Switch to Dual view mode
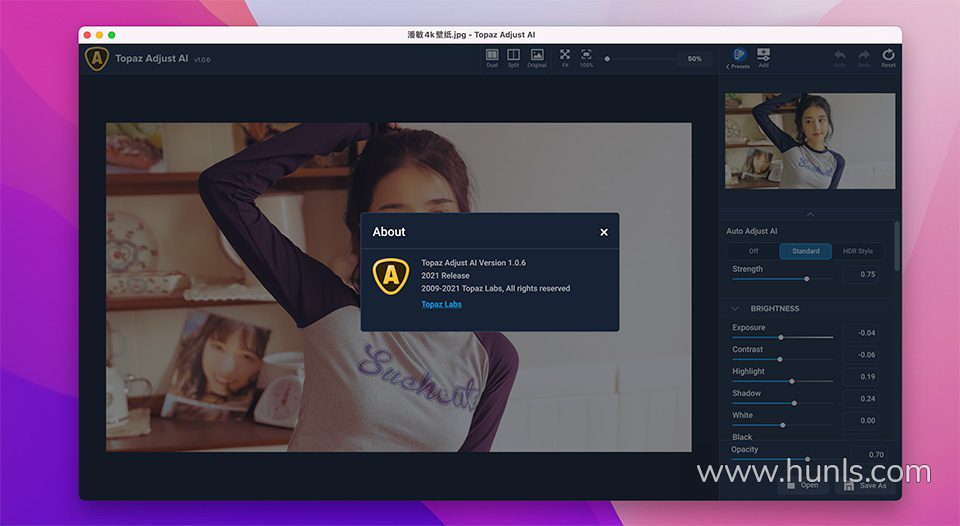 492,58
